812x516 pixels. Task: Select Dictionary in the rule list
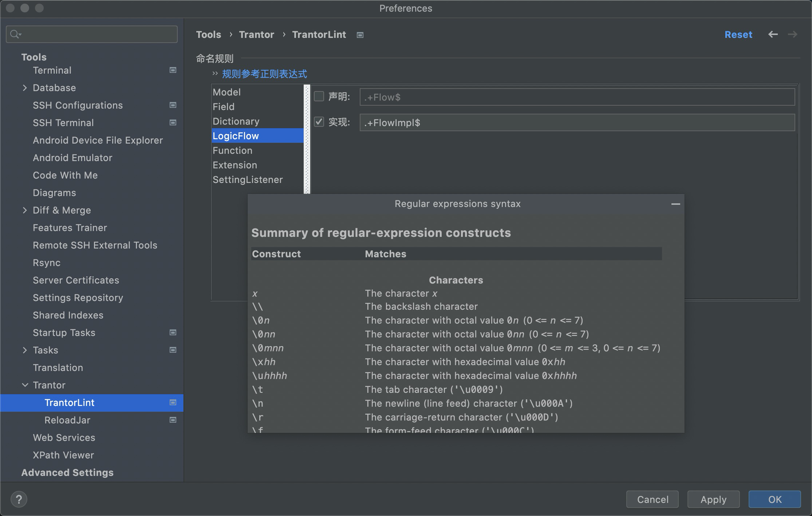tap(236, 121)
